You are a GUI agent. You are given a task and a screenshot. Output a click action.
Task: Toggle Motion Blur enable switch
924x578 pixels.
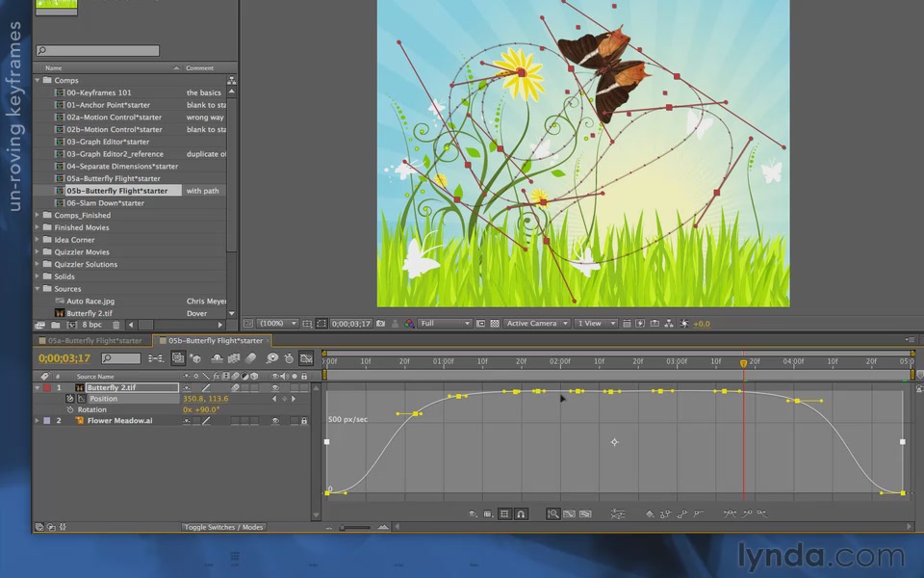[x=251, y=358]
